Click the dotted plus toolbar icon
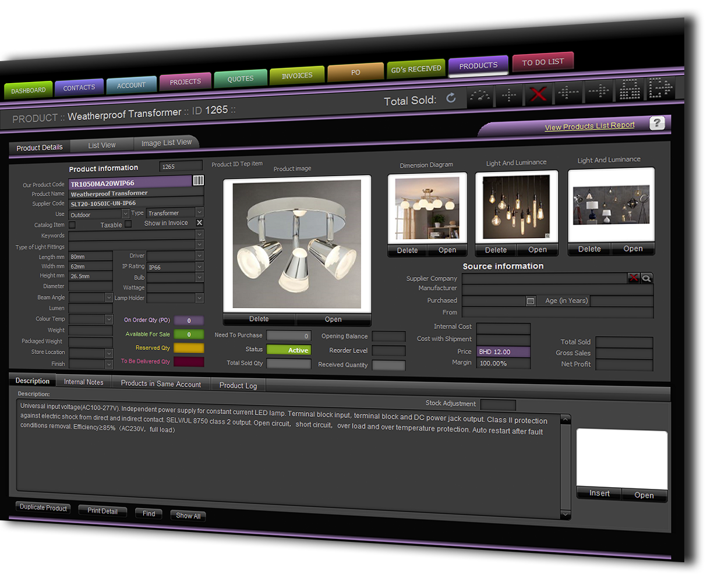 pyautogui.click(x=509, y=95)
